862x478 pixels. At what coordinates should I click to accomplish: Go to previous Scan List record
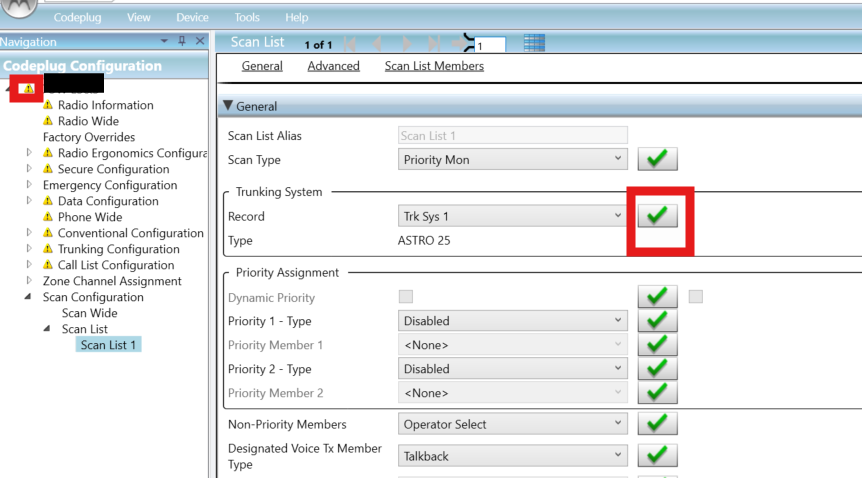[x=377, y=43]
